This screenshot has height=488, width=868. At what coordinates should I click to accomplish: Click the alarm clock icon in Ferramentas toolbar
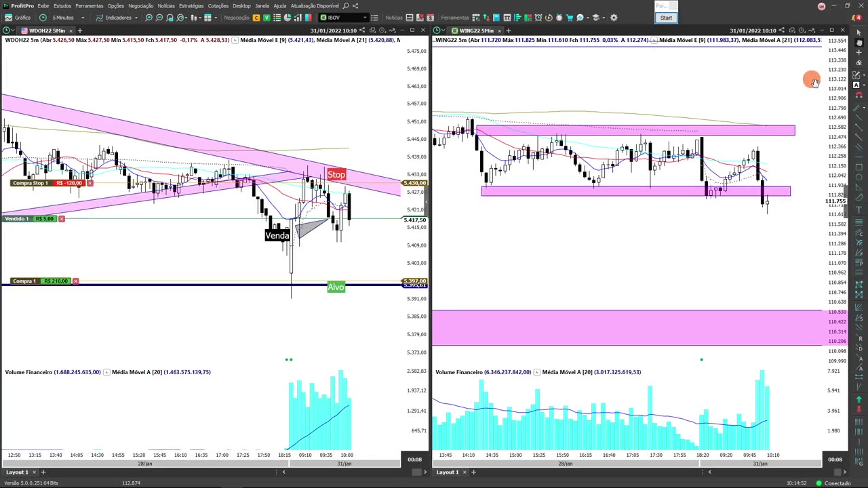coord(538,18)
